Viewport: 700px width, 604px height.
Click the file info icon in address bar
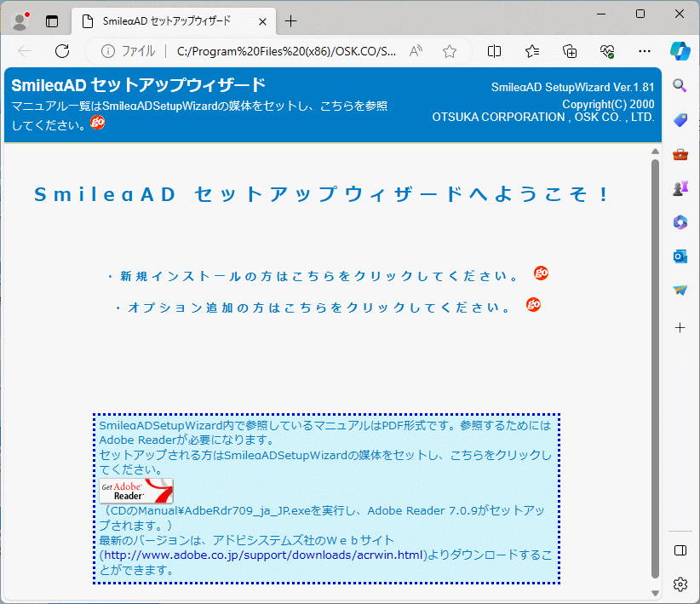(x=107, y=51)
